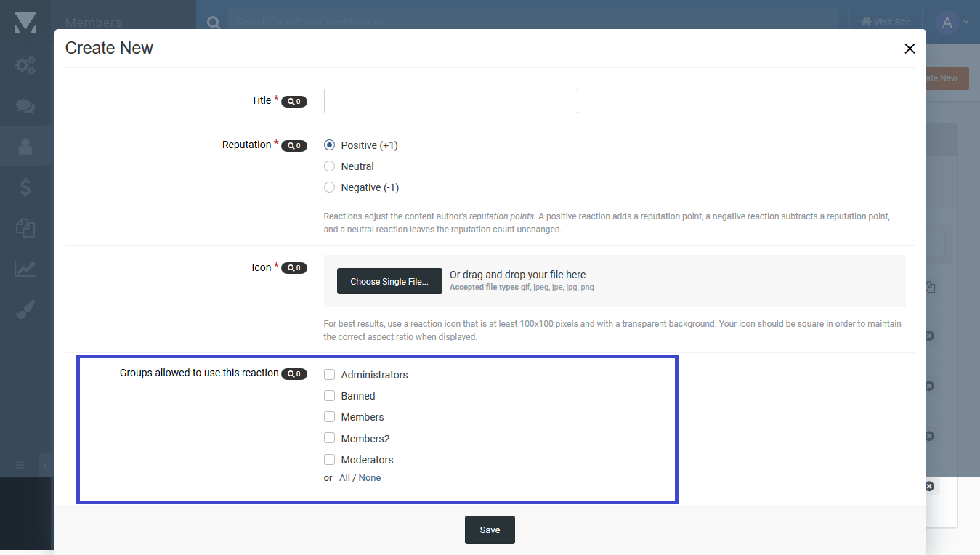980x555 pixels.
Task: Select the Members user icon in sidebar
Action: [x=25, y=146]
